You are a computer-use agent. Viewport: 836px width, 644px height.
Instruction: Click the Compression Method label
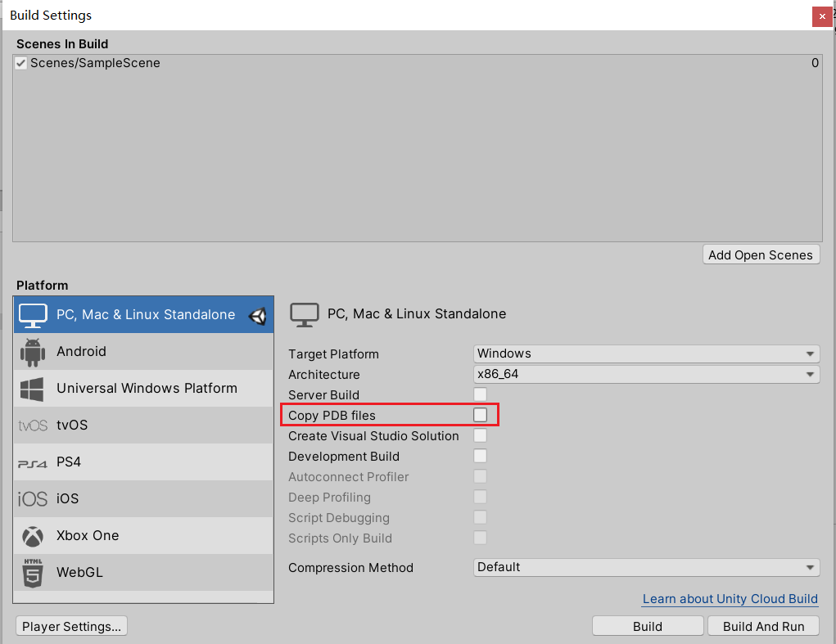pyautogui.click(x=350, y=568)
